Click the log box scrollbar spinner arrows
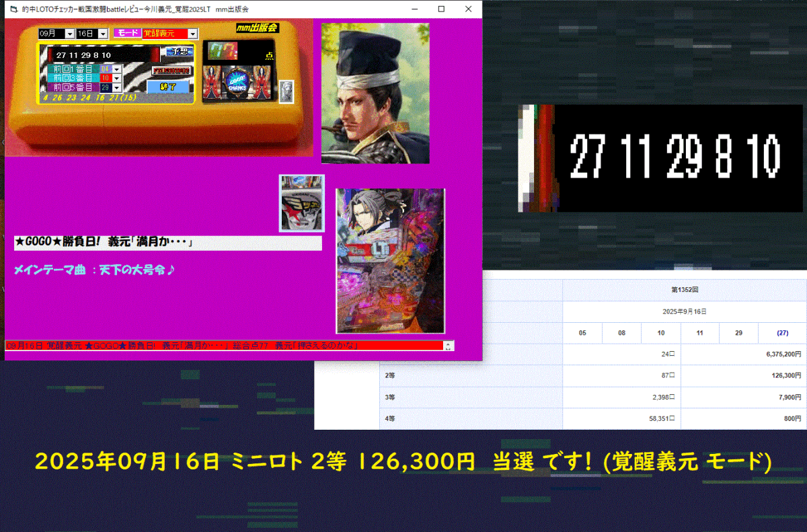Image resolution: width=807 pixels, height=532 pixels. pos(449,346)
